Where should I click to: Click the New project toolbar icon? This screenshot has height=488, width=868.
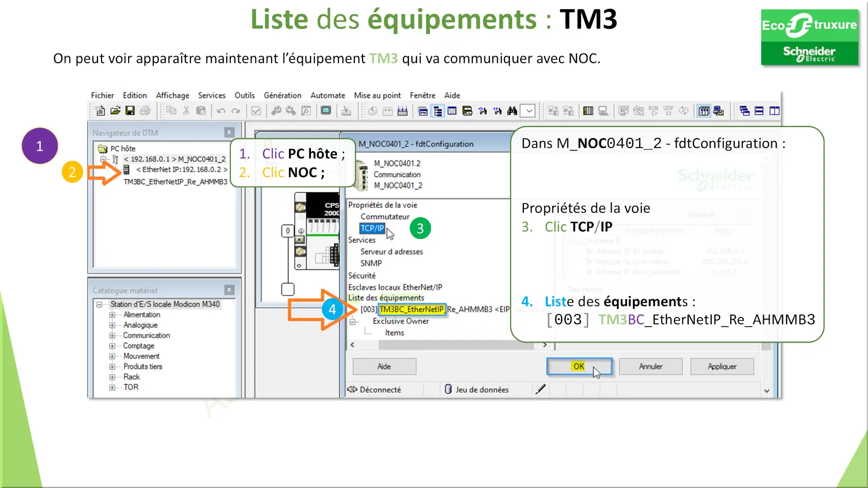click(101, 111)
